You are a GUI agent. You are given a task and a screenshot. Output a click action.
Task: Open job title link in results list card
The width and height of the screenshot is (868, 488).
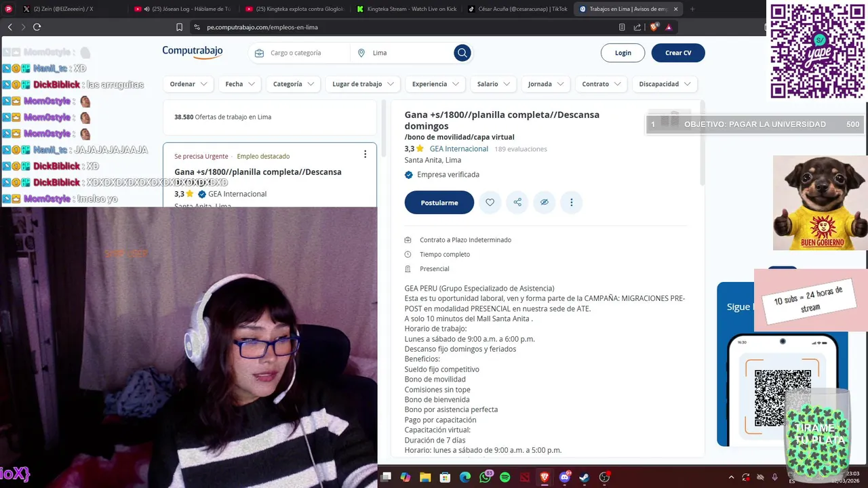[258, 172]
